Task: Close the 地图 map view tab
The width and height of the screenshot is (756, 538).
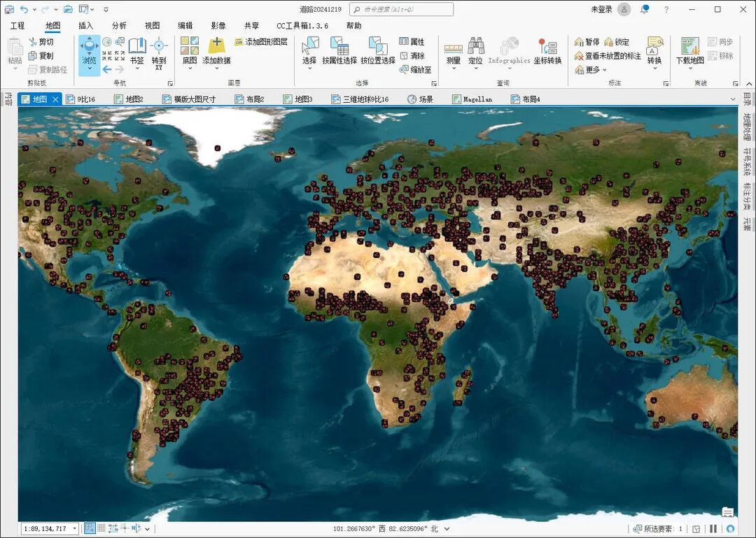Action: point(55,99)
